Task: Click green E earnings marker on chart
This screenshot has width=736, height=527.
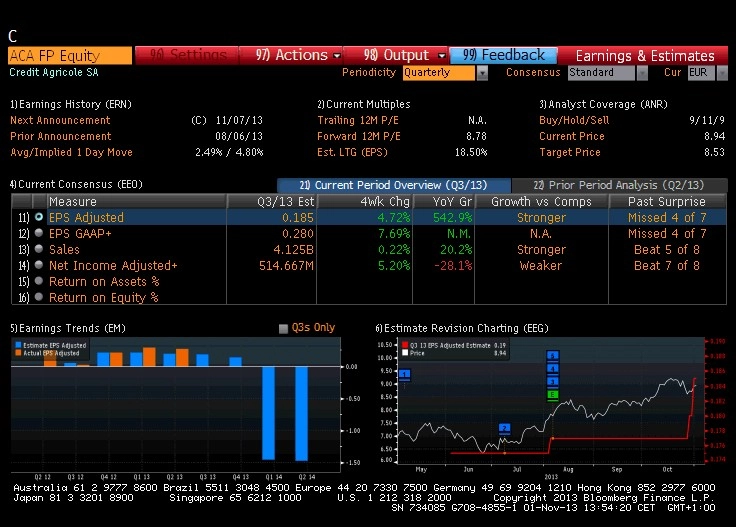Action: (x=552, y=395)
